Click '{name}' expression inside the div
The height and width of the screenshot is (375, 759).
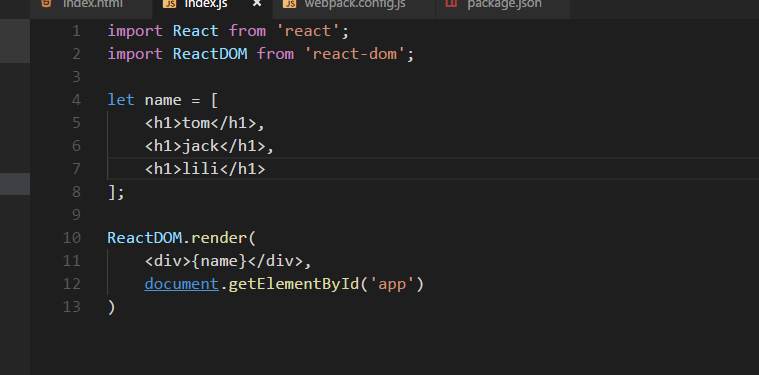pyautogui.click(x=219, y=261)
